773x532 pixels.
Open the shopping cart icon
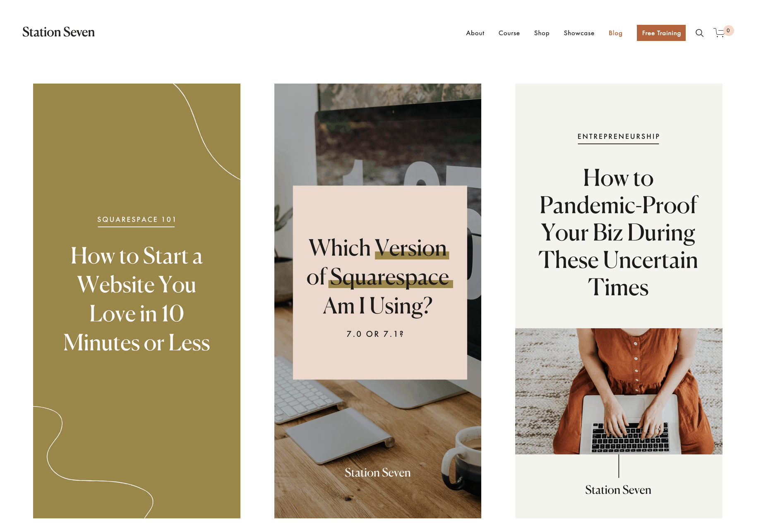tap(719, 33)
